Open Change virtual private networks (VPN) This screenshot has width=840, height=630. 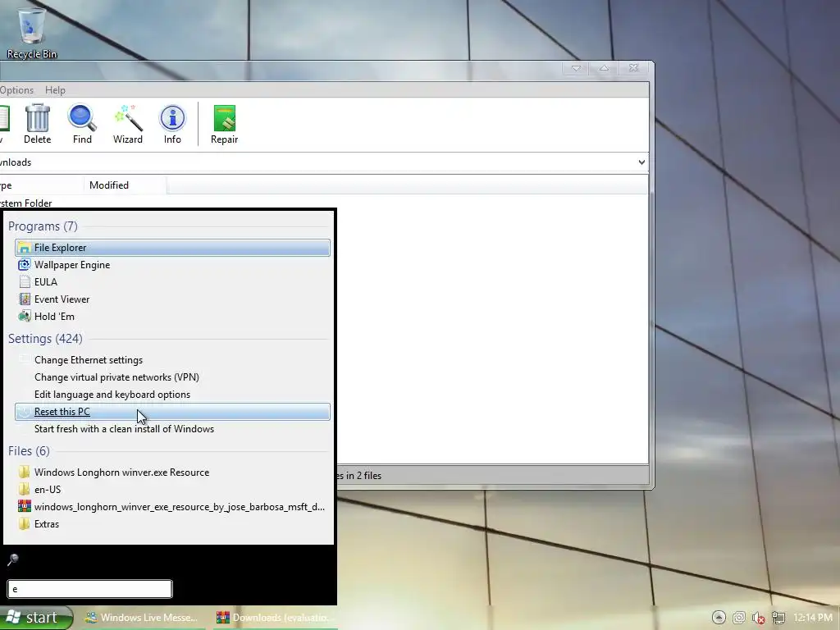pos(172,377)
